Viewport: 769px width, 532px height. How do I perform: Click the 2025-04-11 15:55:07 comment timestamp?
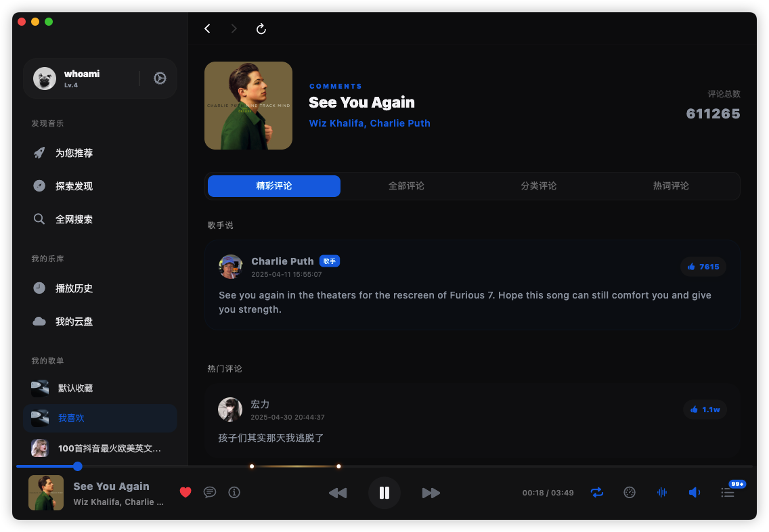tap(286, 275)
